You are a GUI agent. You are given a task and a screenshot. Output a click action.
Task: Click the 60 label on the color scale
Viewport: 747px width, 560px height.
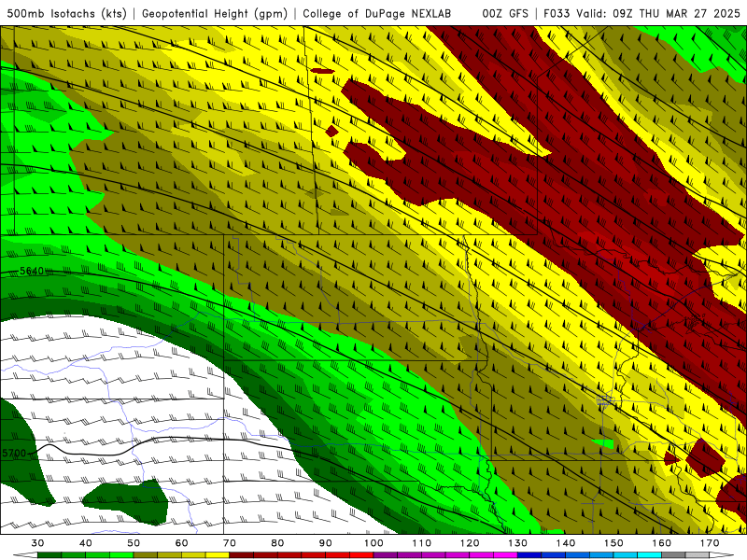tap(181, 543)
